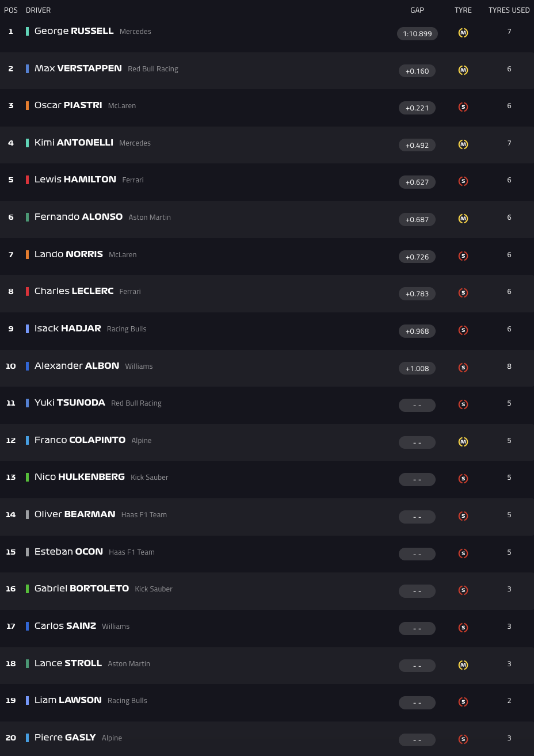
Task: Click Alexander Albon's soft tyre icon
Action: 463,368
